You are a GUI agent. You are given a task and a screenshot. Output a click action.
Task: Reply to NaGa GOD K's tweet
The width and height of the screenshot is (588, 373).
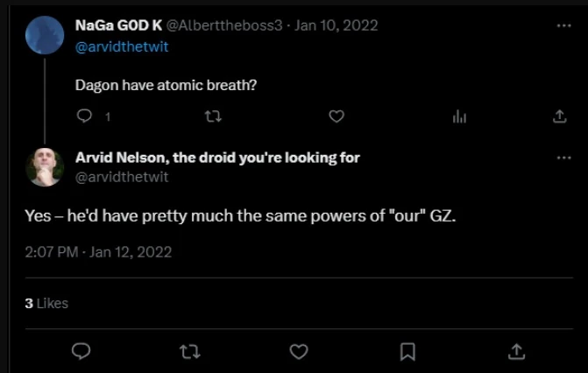pos(85,116)
